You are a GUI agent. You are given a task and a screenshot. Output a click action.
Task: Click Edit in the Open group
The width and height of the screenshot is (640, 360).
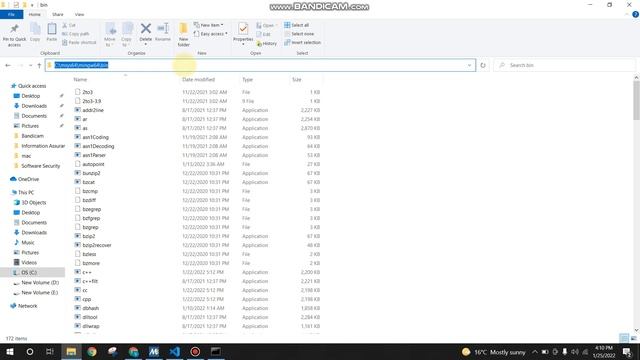(x=263, y=34)
